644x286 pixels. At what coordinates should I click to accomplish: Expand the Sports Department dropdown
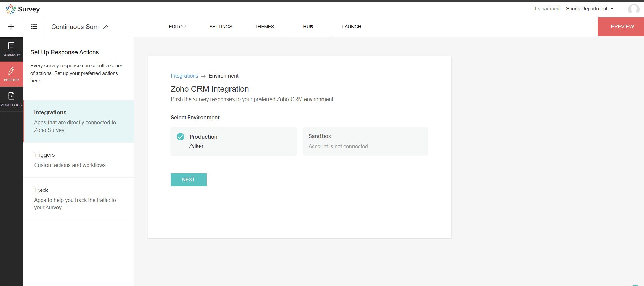point(590,9)
